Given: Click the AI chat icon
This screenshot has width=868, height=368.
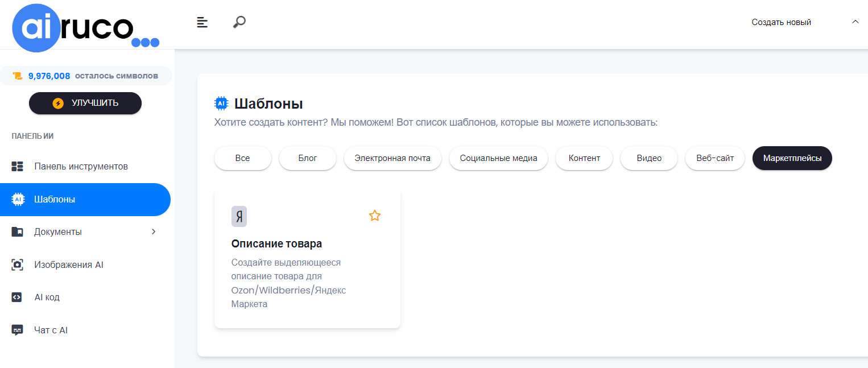Looking at the screenshot, I should [18, 330].
